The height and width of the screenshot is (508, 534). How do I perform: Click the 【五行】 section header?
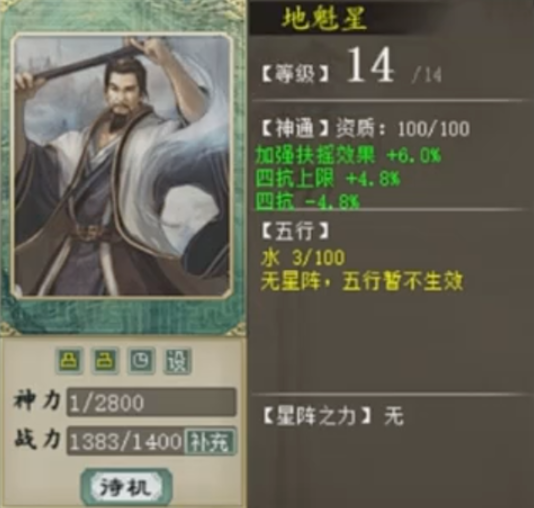click(295, 232)
